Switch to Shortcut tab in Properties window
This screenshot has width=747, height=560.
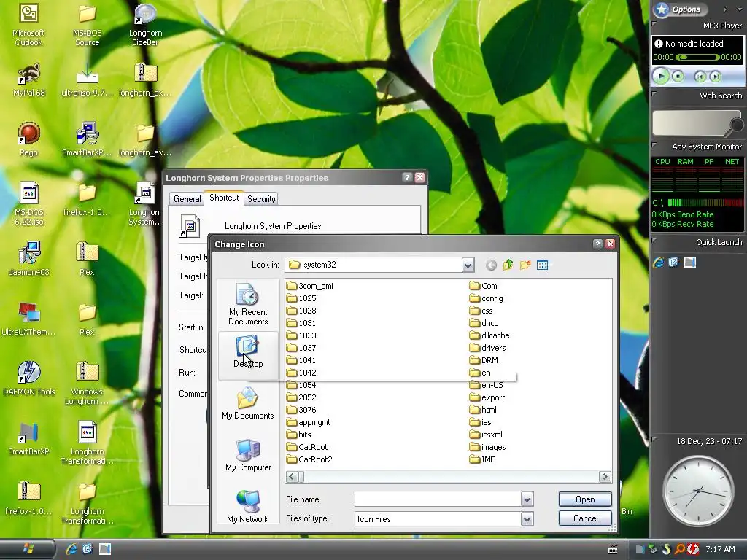coord(224,197)
